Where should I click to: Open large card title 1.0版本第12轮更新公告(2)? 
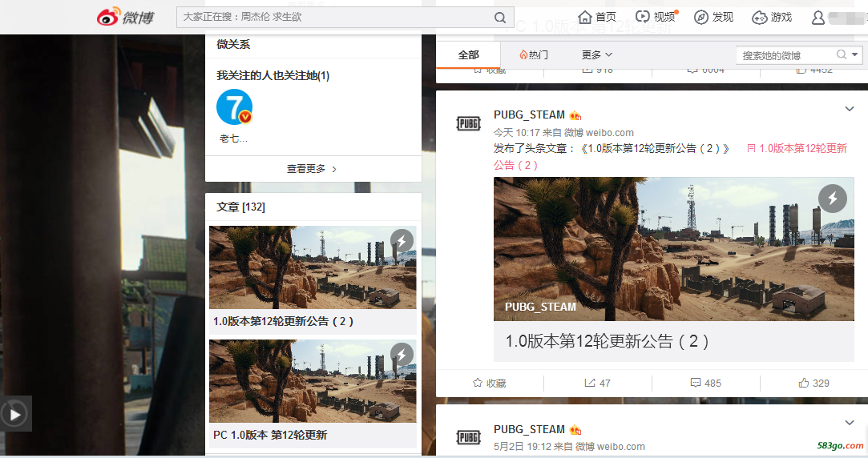coord(607,341)
